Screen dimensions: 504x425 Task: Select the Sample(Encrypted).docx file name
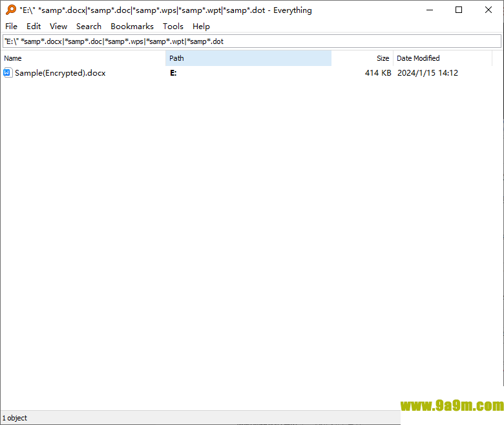pos(60,73)
